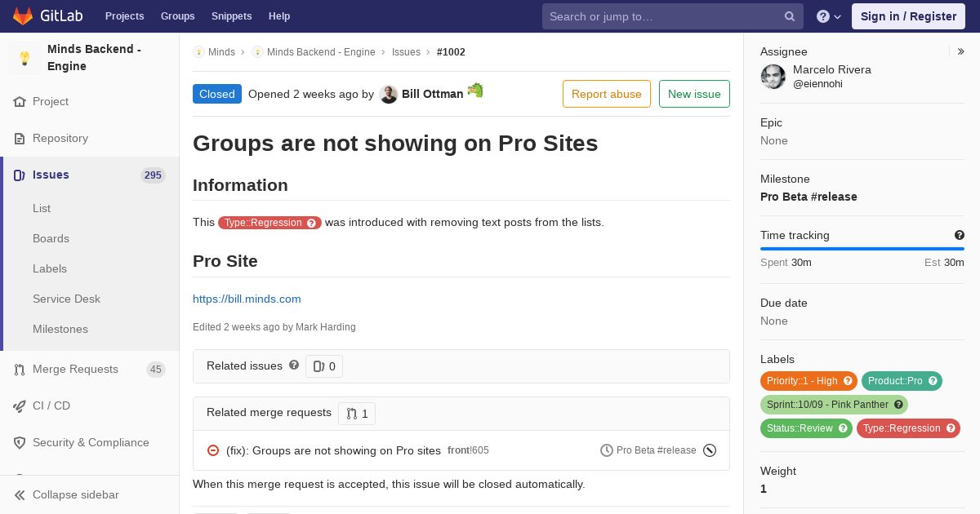Click Sprint::10/09 - Pink Panther label
980x514 pixels.
coord(834,405)
